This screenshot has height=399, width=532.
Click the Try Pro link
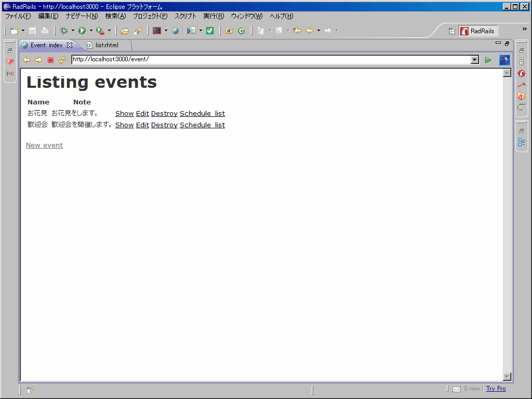point(496,389)
